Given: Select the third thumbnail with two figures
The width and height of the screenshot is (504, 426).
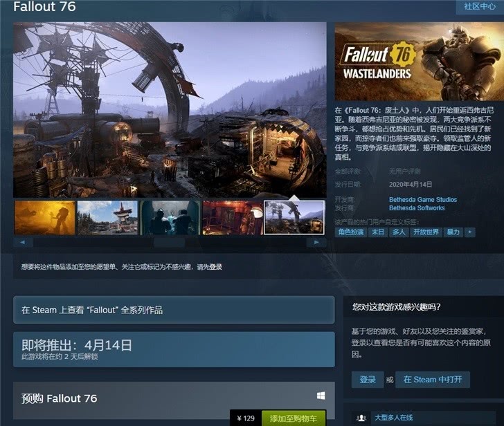Looking at the screenshot, I should (170, 218).
